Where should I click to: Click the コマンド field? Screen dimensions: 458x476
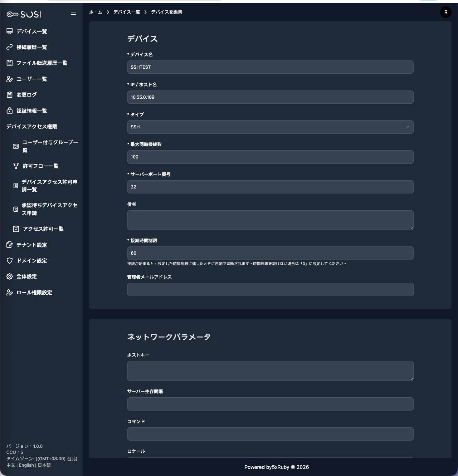pyautogui.click(x=271, y=434)
